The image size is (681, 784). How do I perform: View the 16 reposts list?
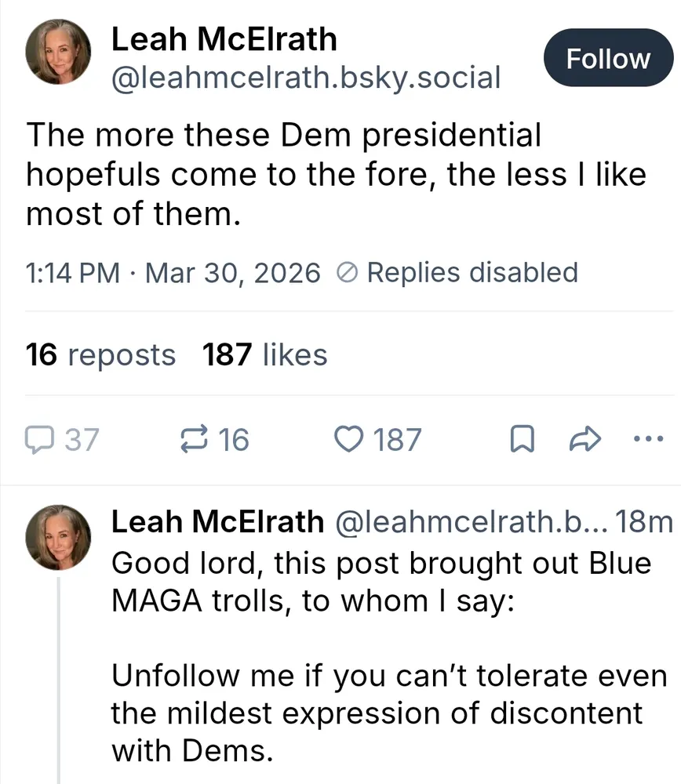pos(100,355)
